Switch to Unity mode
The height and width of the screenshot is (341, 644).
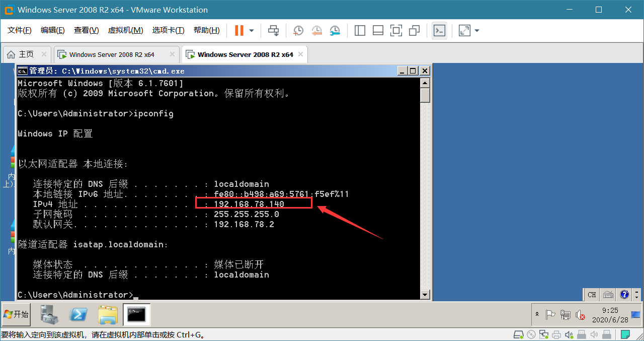click(414, 31)
